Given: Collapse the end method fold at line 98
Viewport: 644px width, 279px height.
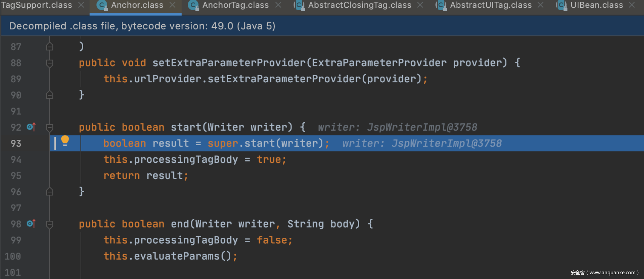Looking at the screenshot, I should [x=50, y=224].
